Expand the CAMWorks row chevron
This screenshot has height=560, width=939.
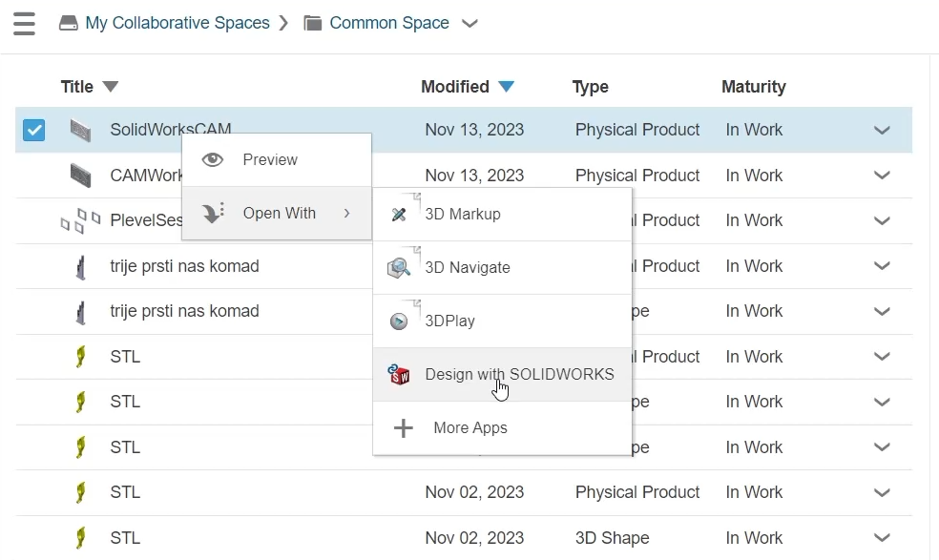(x=882, y=176)
